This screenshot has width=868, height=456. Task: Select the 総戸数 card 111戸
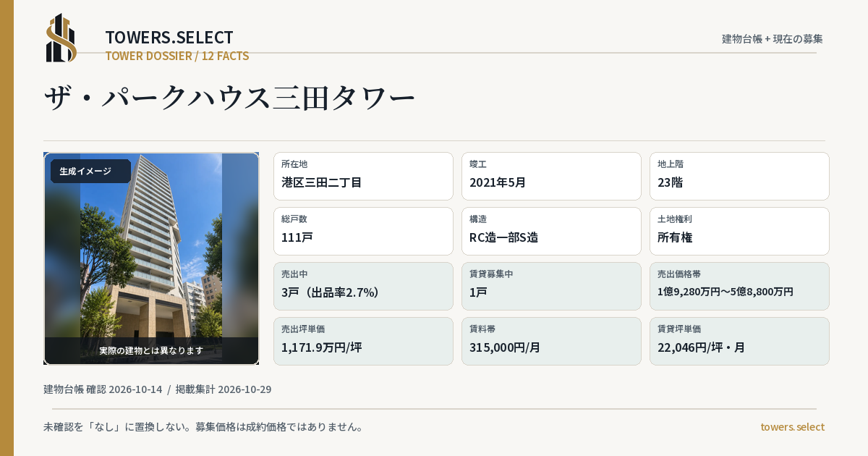pyautogui.click(x=363, y=231)
